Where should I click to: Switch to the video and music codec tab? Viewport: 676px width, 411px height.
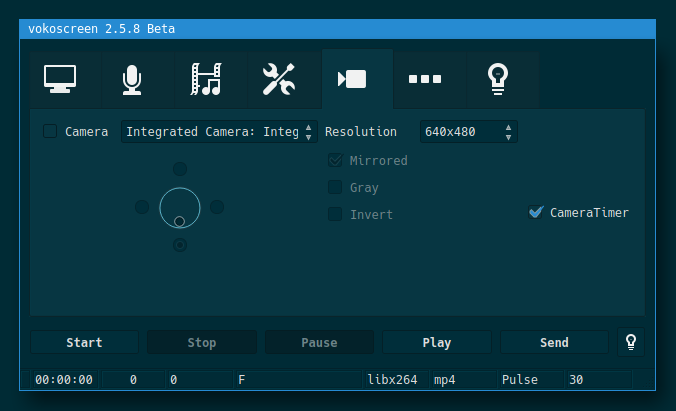206,79
